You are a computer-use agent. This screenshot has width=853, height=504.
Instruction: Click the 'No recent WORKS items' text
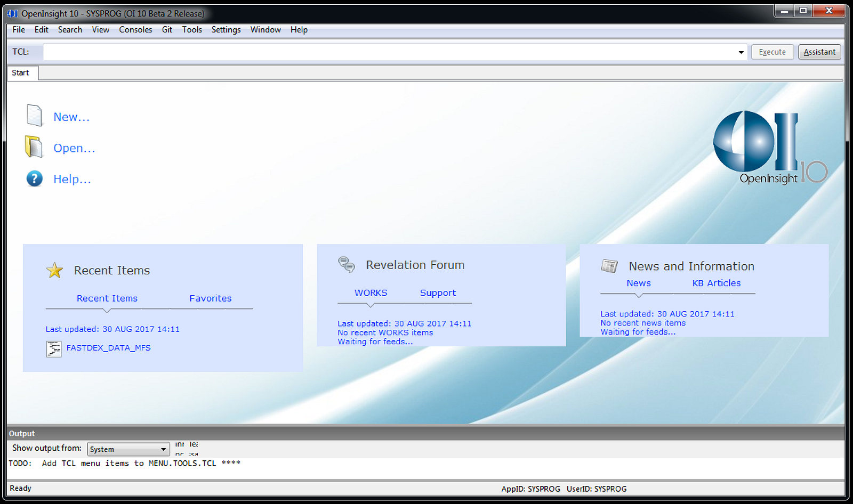pyautogui.click(x=385, y=333)
